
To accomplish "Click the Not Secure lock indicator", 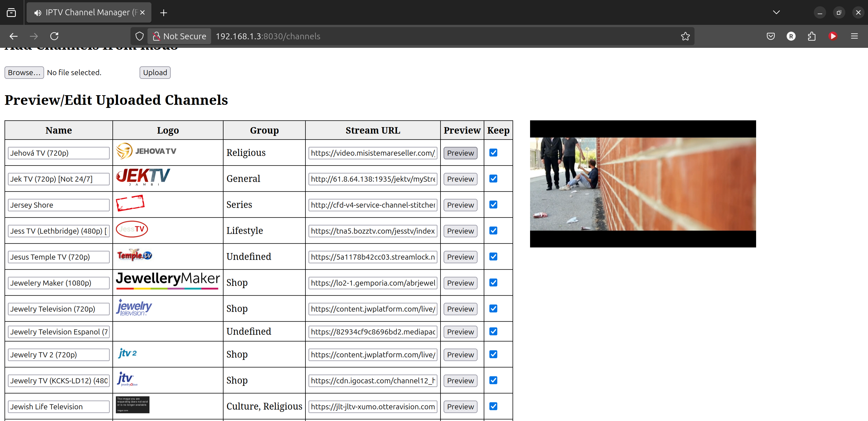I will (x=179, y=36).
